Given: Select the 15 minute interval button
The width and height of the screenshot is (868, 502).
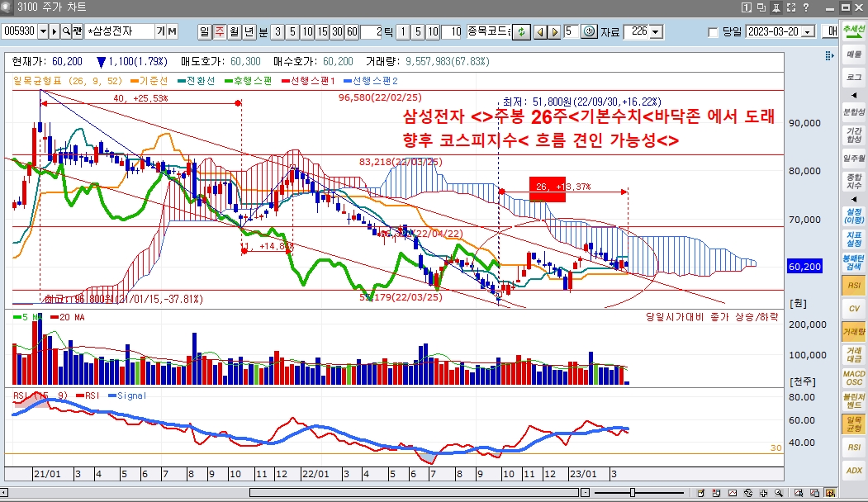Looking at the screenshot, I should 322,31.
